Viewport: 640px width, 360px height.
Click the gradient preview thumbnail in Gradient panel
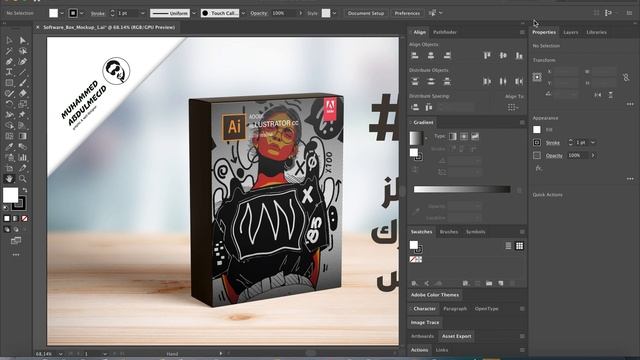pyautogui.click(x=416, y=138)
